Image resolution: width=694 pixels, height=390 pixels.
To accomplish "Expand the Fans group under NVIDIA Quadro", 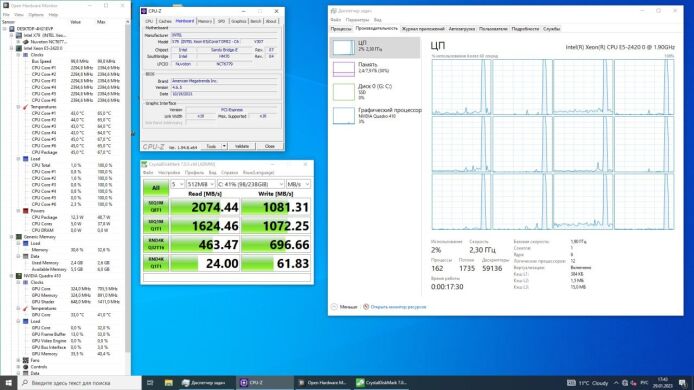I will point(19,360).
